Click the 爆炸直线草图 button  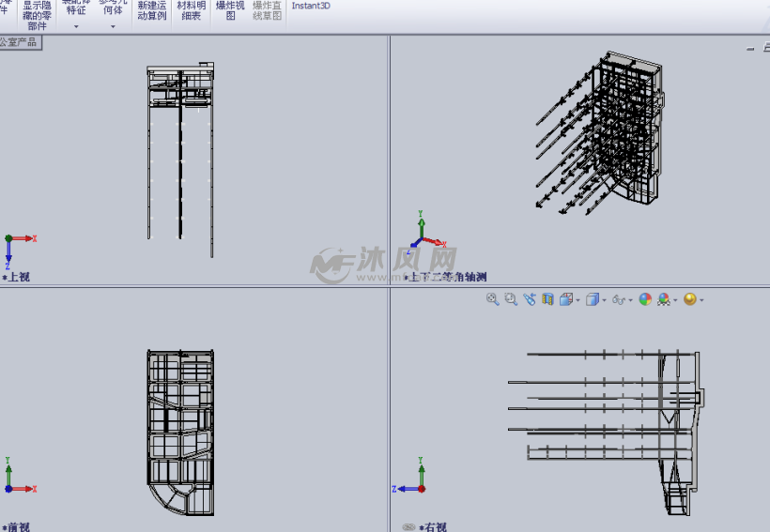click(267, 10)
